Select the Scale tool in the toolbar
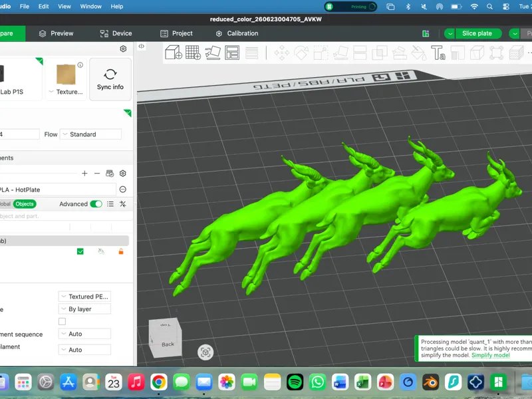Viewport: 532px width, 399px height. coord(321,53)
